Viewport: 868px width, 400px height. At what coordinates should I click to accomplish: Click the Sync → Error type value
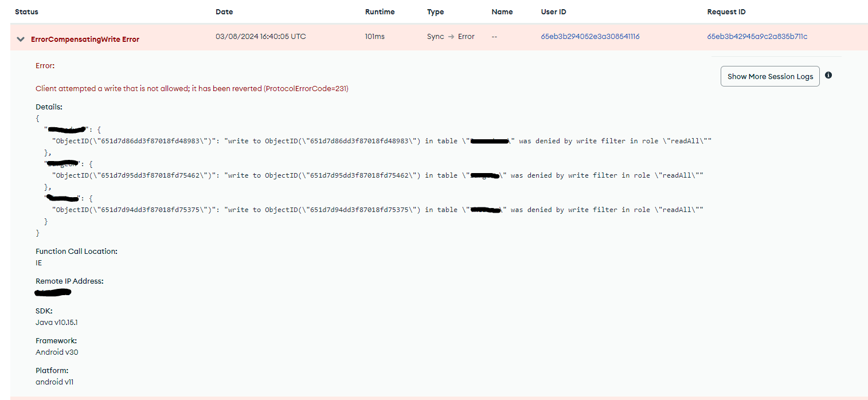pyautogui.click(x=451, y=37)
